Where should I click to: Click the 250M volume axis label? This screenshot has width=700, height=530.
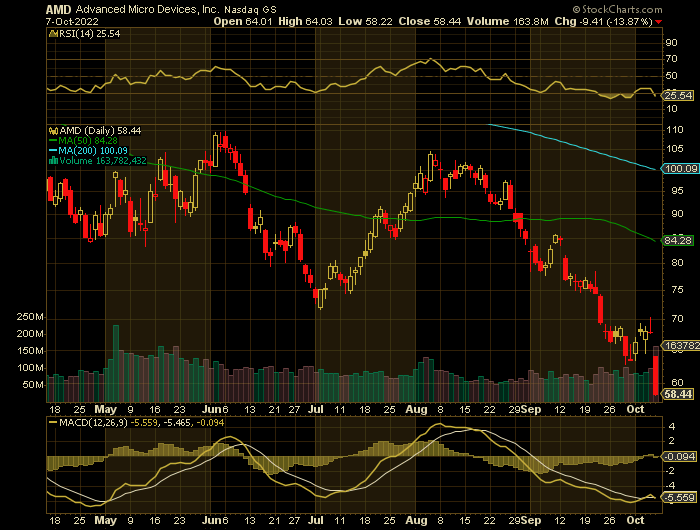pos(30,317)
